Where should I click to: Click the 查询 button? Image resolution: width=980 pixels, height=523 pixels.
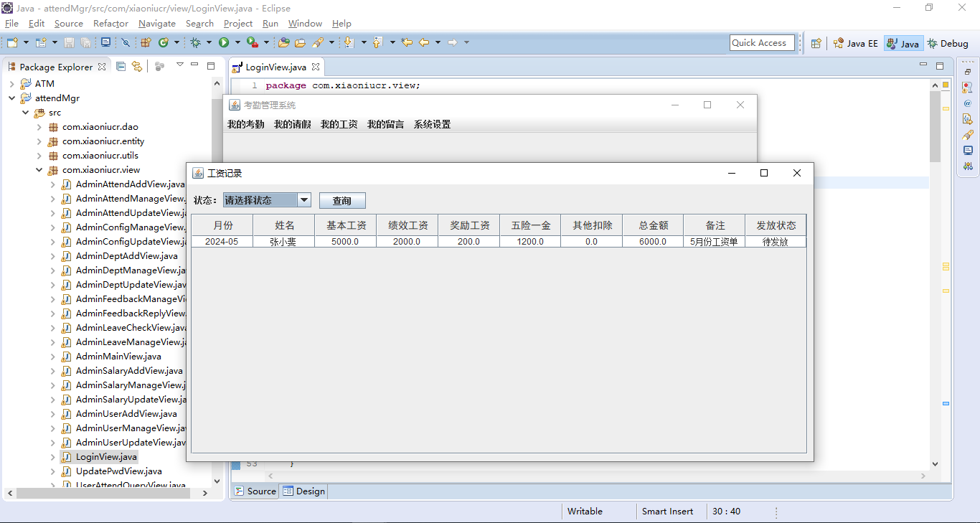pyautogui.click(x=342, y=201)
